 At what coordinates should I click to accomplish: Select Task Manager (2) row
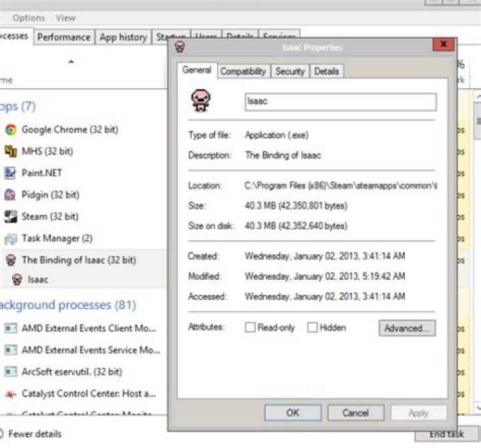coord(83,238)
